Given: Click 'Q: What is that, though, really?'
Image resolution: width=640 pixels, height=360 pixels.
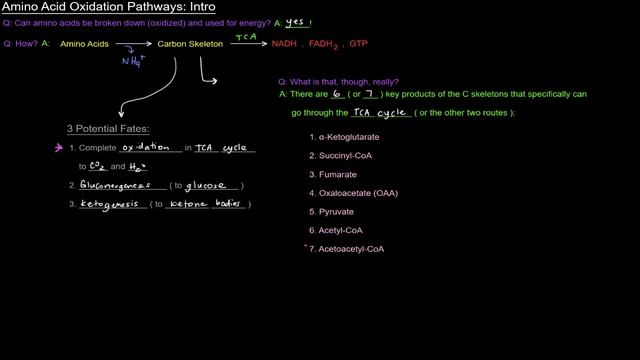Looking at the screenshot, I should [338, 82].
